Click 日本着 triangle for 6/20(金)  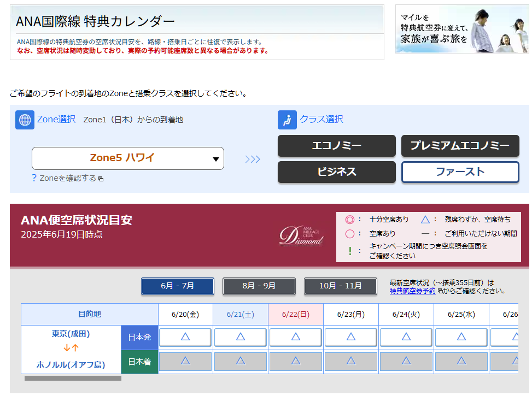(x=185, y=361)
